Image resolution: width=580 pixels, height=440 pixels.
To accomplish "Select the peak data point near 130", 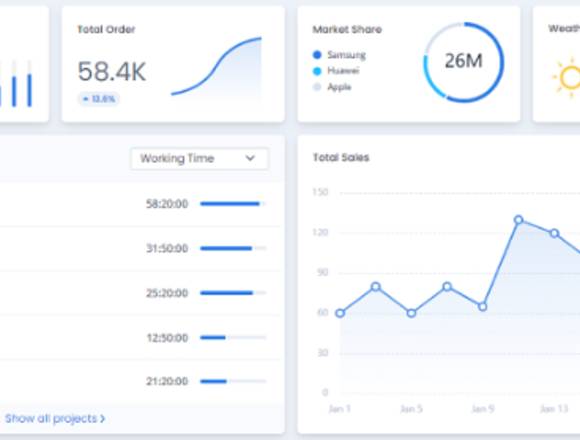I will point(519,220).
